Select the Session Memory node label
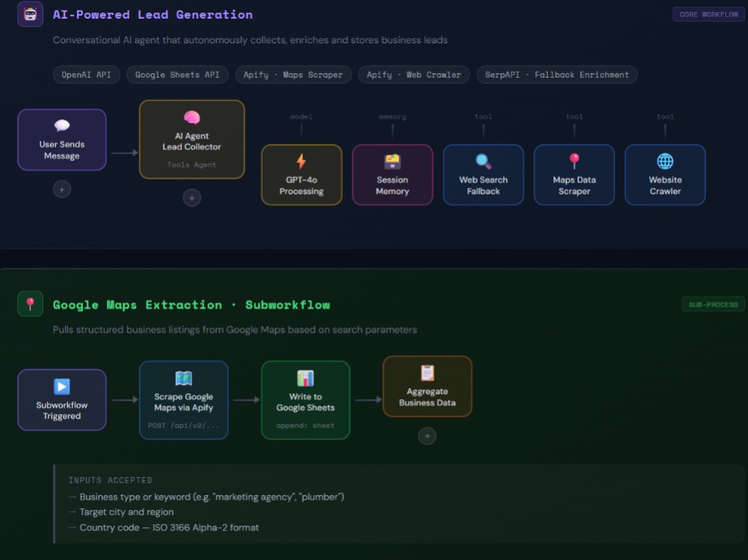This screenshot has width=748, height=560. click(x=393, y=185)
